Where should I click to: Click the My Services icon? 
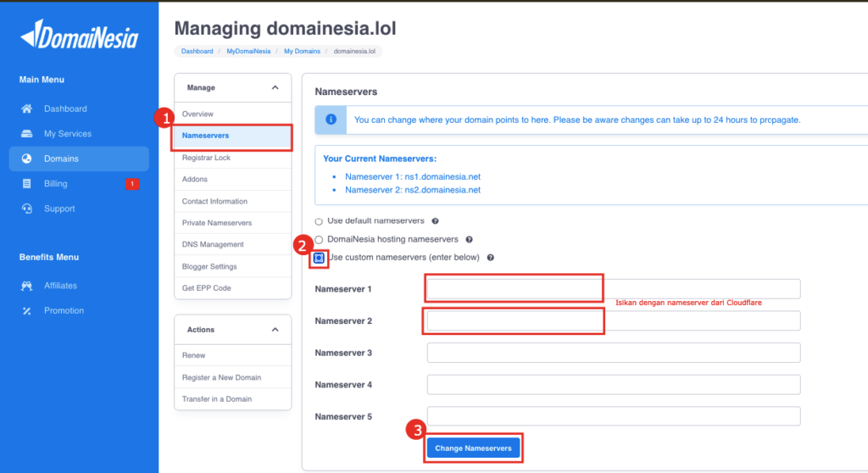click(x=26, y=133)
